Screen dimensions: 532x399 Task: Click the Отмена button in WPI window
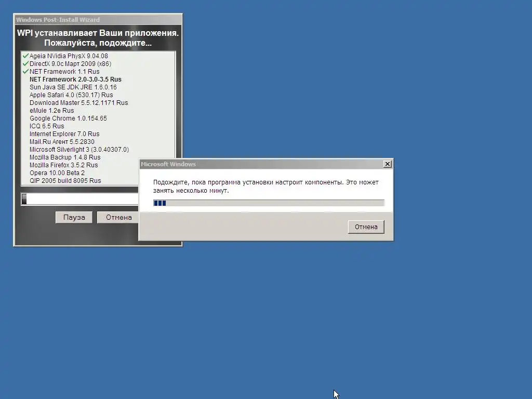coord(118,218)
